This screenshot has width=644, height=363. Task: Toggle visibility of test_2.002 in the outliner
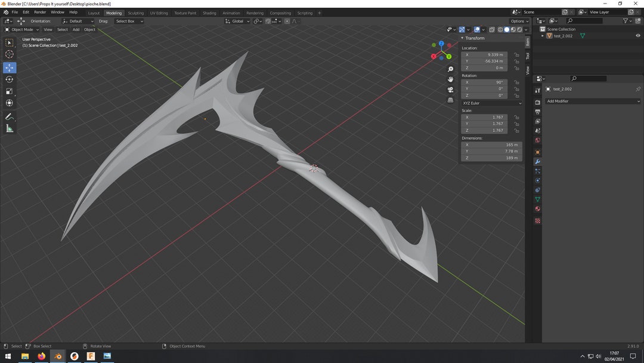tap(637, 35)
